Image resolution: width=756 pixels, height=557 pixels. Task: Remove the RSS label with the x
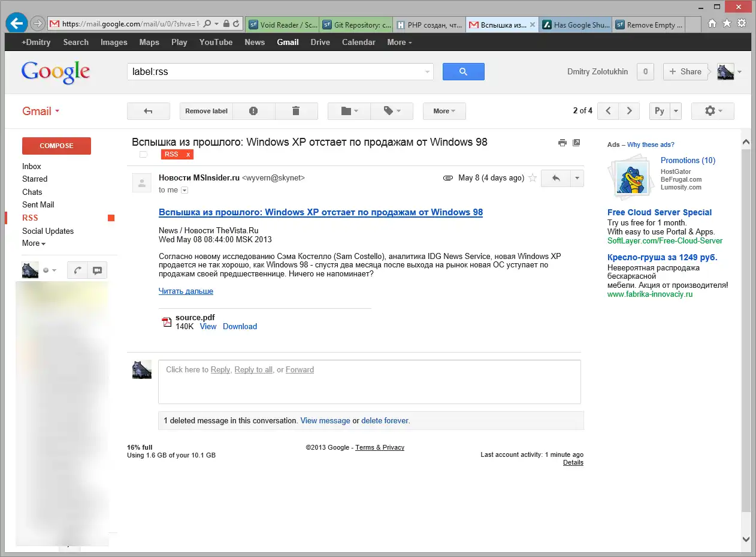[188, 155]
